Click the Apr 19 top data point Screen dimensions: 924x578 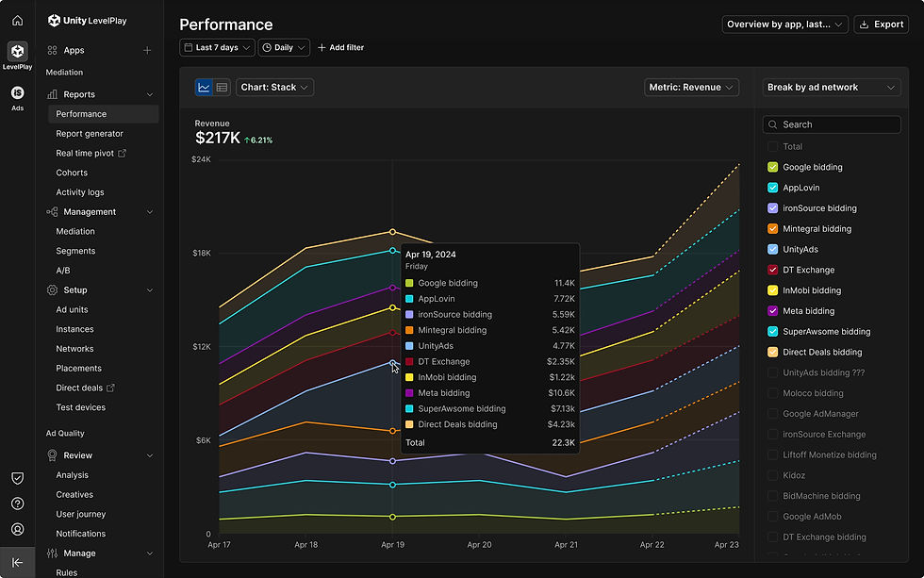pos(392,232)
